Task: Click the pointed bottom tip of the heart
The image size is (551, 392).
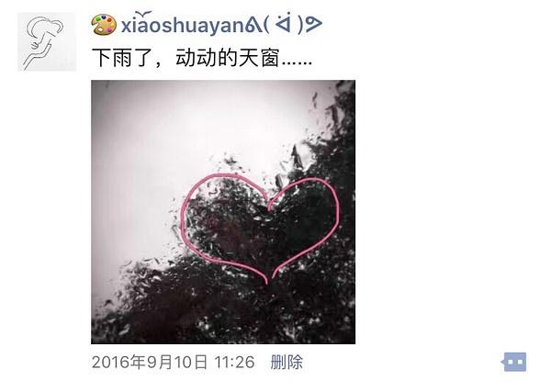Action: click(x=269, y=279)
